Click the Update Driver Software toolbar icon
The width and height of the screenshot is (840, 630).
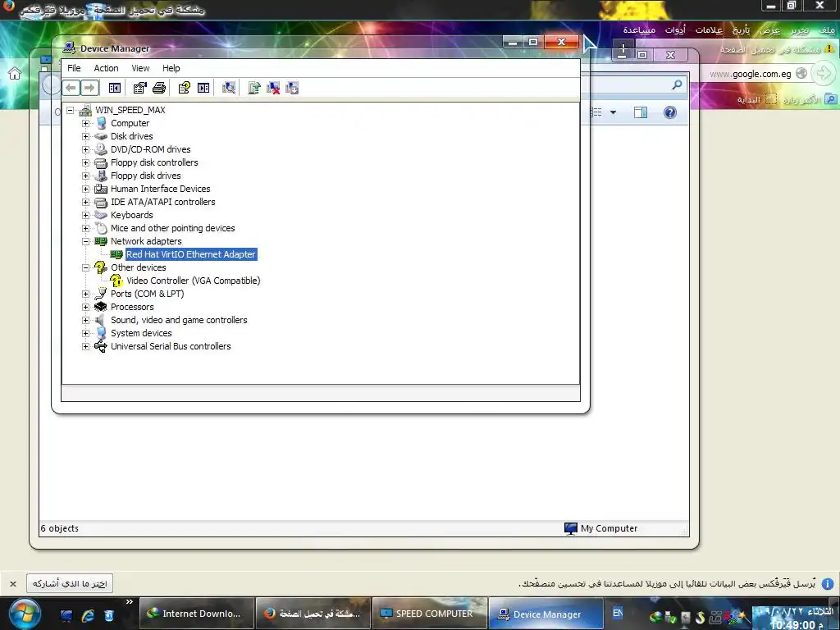[x=254, y=88]
